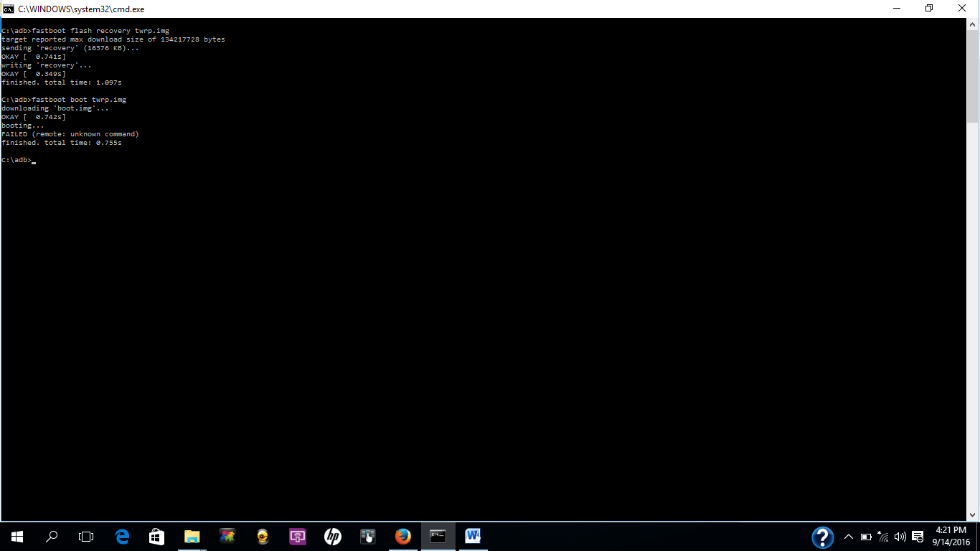Expand the hidden system tray icons

click(x=849, y=537)
